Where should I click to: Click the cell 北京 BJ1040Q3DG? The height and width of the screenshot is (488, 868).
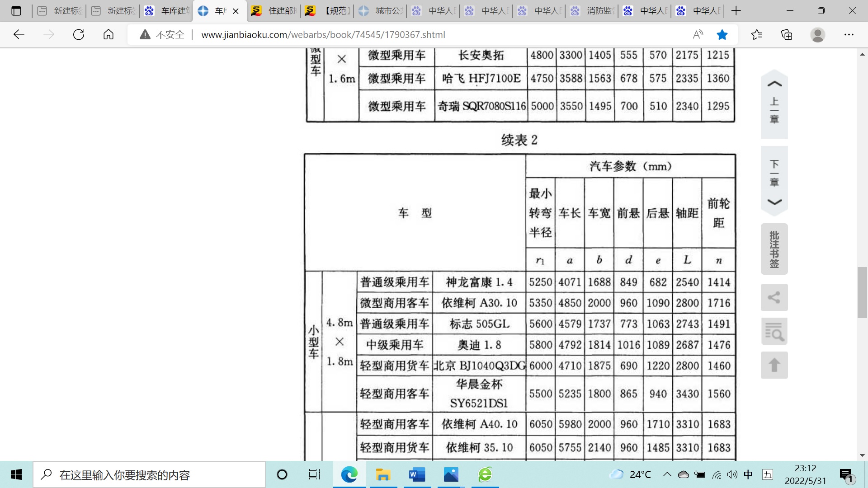pyautogui.click(x=479, y=366)
